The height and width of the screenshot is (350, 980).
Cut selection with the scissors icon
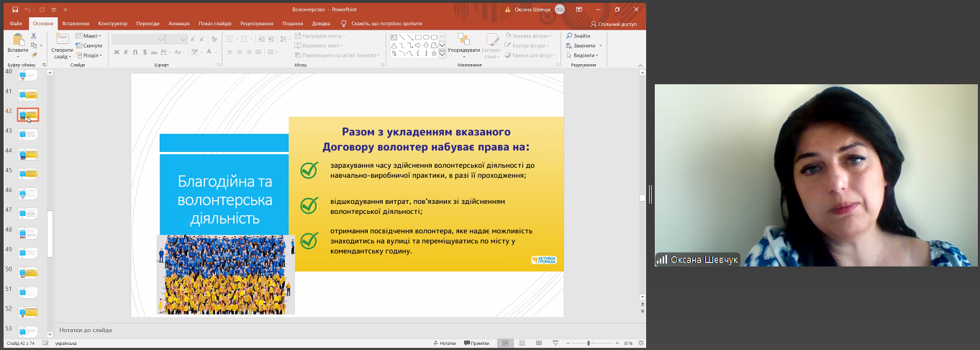point(34,36)
